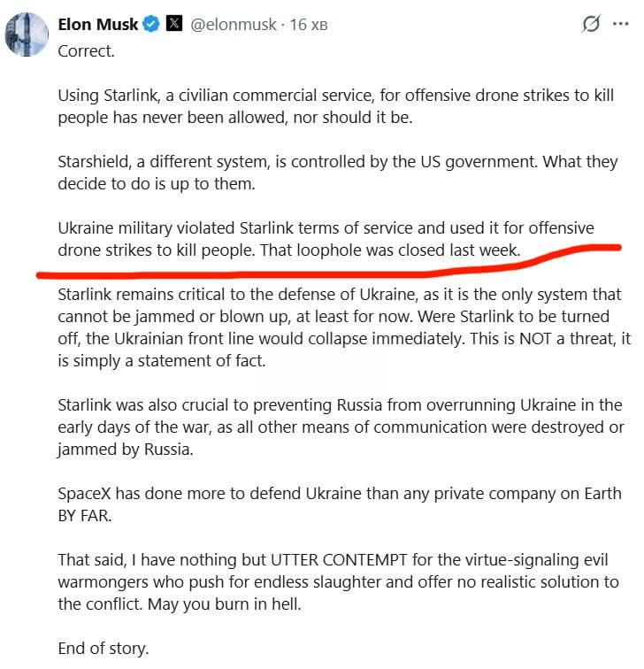Click the Grok slashed-circle icon

click(591, 24)
